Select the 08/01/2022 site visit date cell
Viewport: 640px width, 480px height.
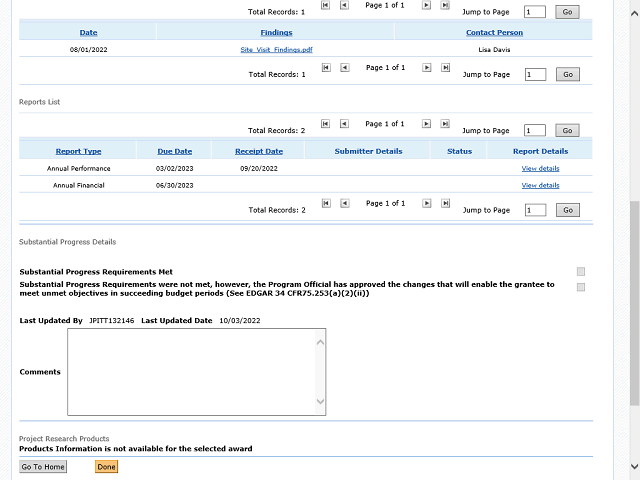pos(89,50)
